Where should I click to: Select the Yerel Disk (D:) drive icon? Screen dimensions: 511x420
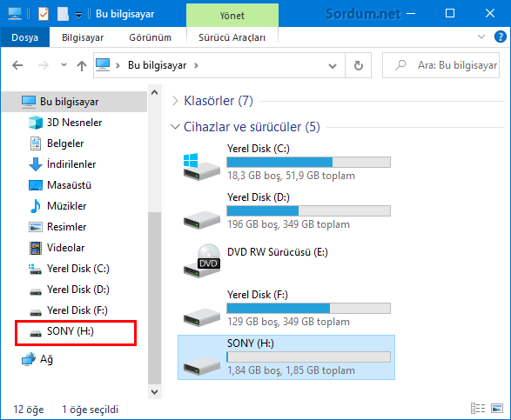tap(201, 219)
